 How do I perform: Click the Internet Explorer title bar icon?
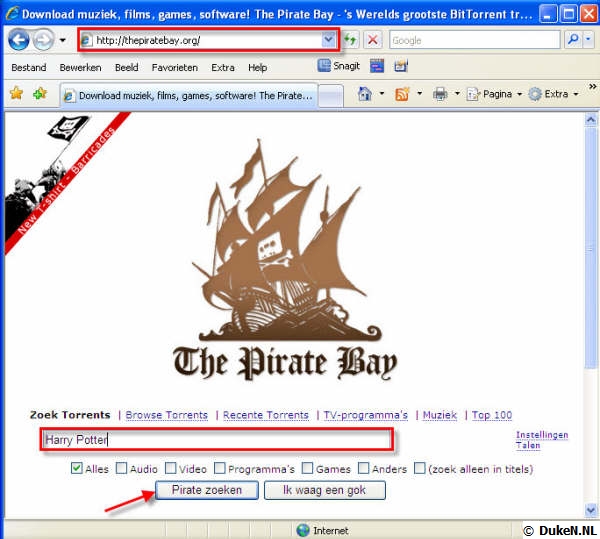13,14
